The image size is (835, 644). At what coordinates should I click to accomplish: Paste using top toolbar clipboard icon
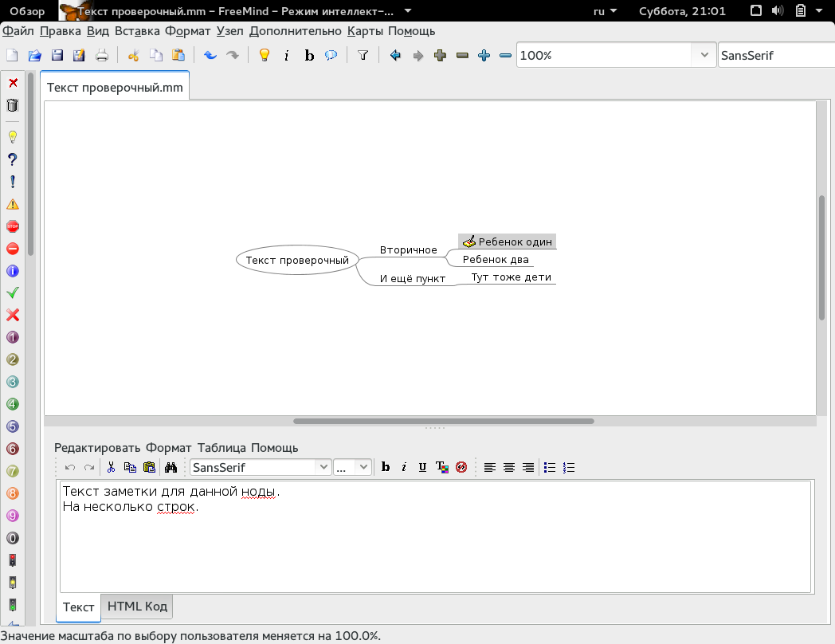click(178, 55)
